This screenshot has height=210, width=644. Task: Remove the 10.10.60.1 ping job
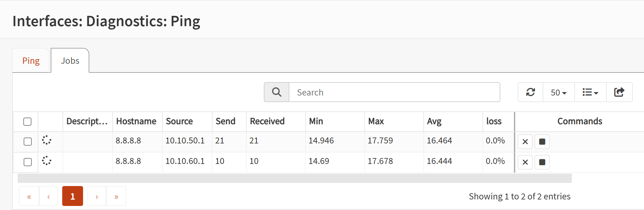525,162
